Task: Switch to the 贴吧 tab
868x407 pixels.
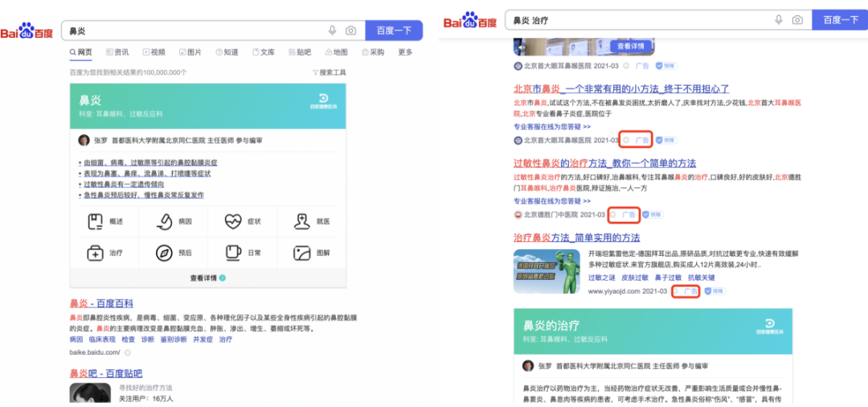Action: coord(300,52)
